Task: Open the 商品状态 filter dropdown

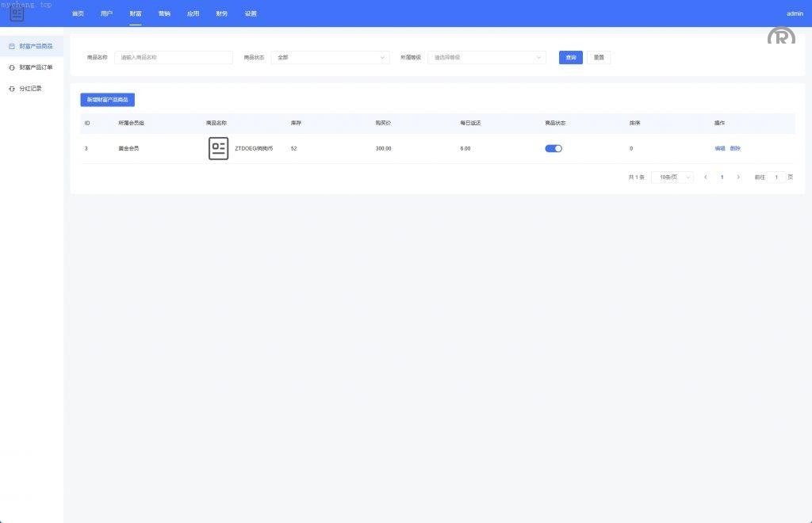Action: 330,58
